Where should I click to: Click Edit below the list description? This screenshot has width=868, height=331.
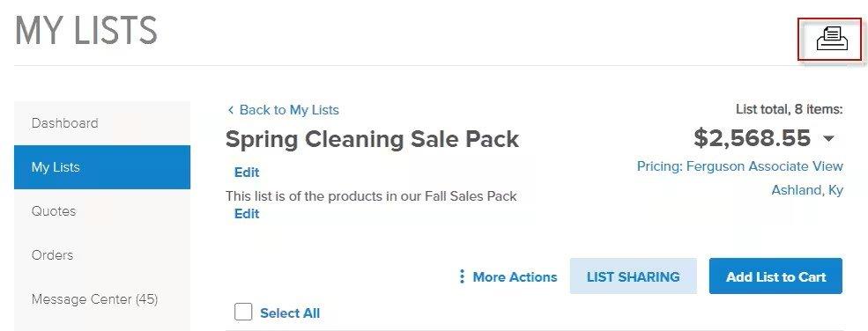tap(247, 214)
